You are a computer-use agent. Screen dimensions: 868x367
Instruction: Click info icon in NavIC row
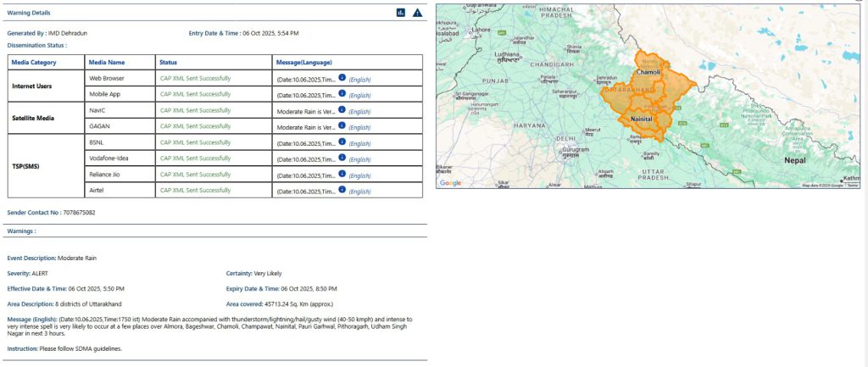(342, 109)
